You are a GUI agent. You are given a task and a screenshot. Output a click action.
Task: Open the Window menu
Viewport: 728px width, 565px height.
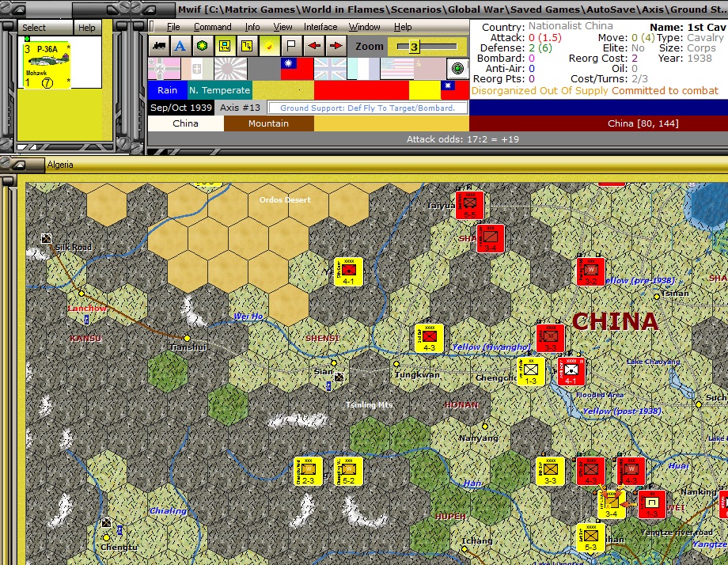tap(365, 27)
